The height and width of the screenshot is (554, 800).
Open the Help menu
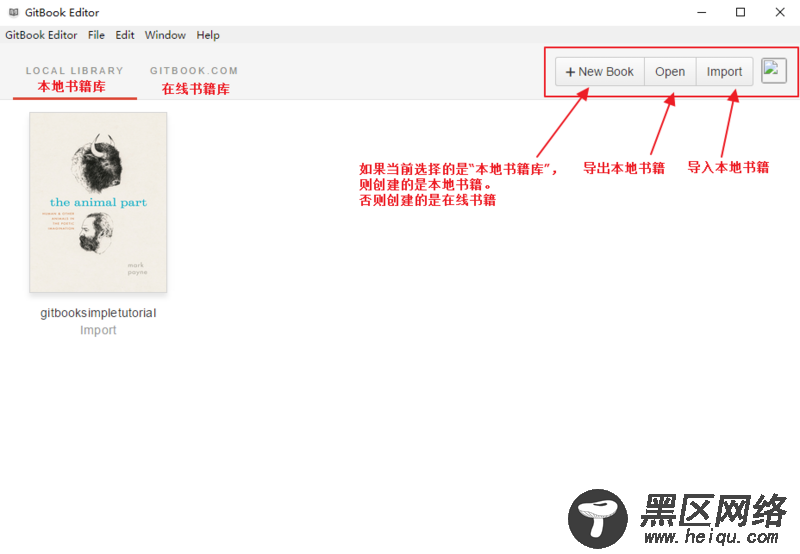coord(208,35)
